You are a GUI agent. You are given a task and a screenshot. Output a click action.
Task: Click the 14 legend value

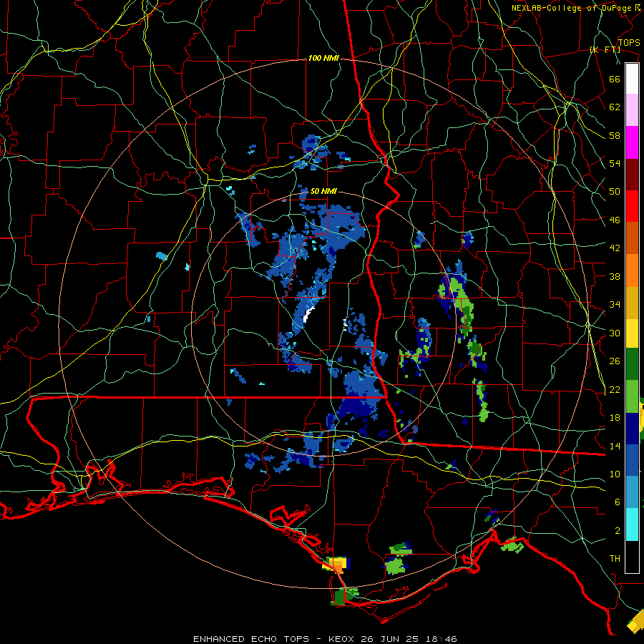click(x=615, y=446)
